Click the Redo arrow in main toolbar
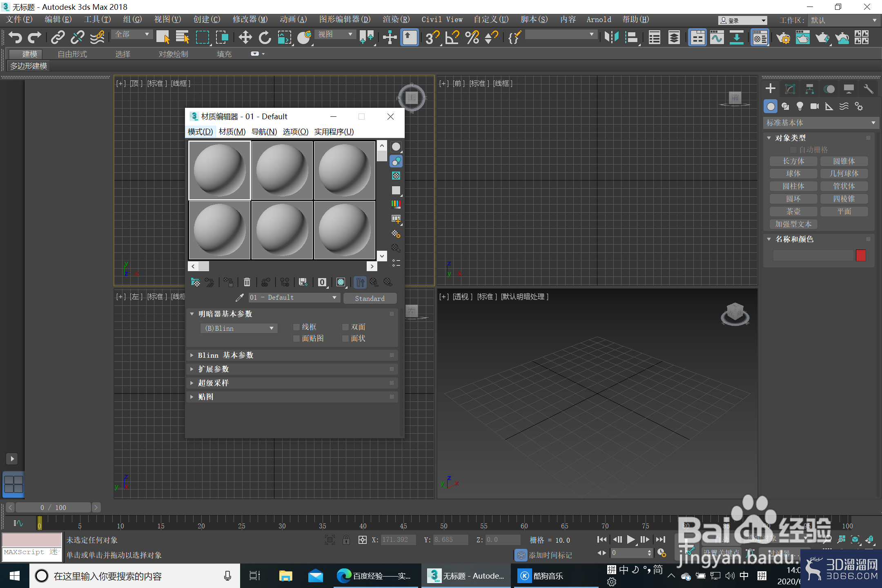This screenshot has width=882, height=588. point(34,38)
